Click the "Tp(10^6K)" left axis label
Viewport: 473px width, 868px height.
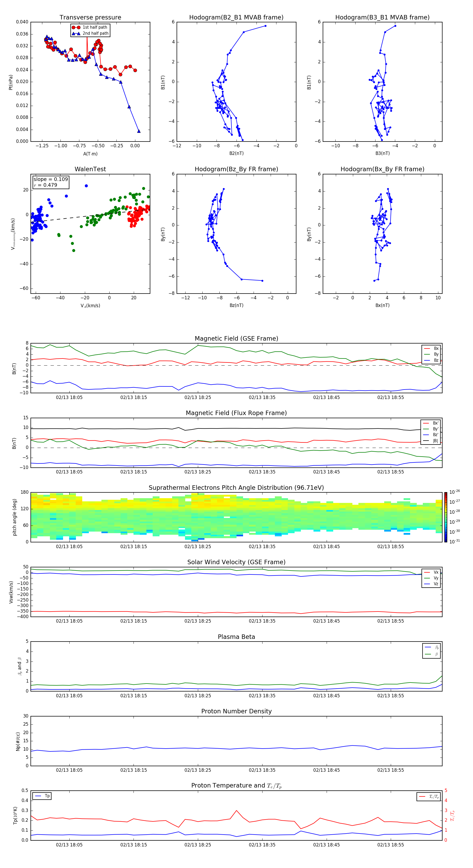[15, 815]
